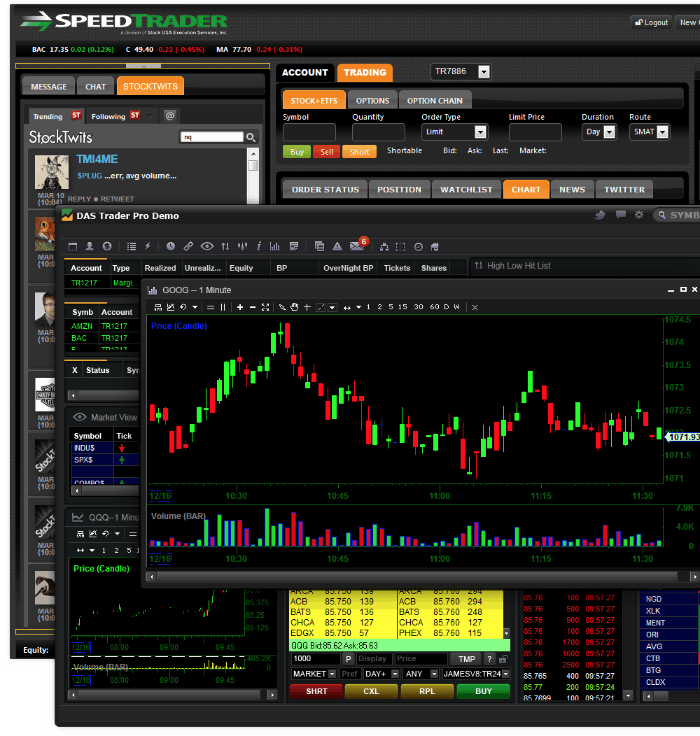Select the D daily timeframe on GOOG chart
The height and width of the screenshot is (736, 700).
point(447,307)
